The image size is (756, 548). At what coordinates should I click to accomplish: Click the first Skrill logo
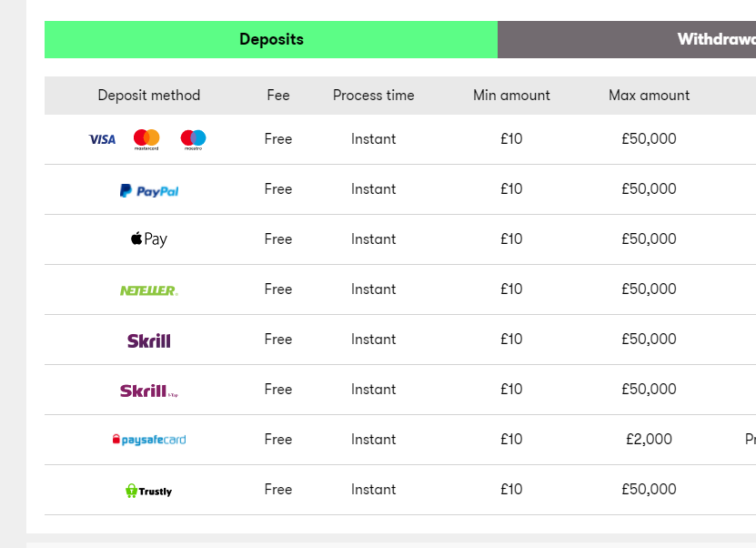point(149,340)
